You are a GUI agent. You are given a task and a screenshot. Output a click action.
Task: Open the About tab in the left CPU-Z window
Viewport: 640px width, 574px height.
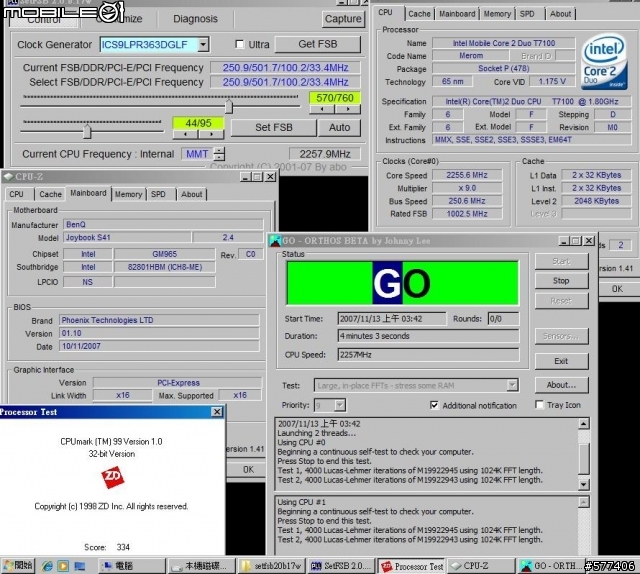pyautogui.click(x=191, y=194)
